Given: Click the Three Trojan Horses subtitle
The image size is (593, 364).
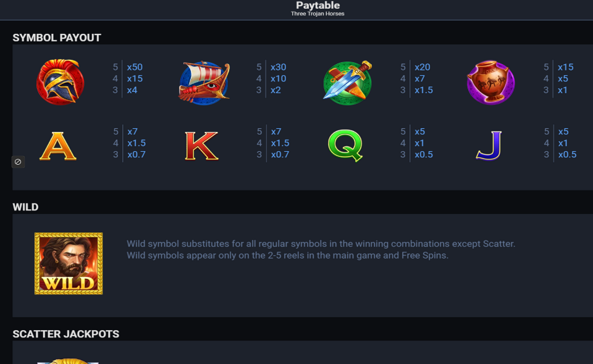Looking at the screenshot, I should [x=318, y=14].
